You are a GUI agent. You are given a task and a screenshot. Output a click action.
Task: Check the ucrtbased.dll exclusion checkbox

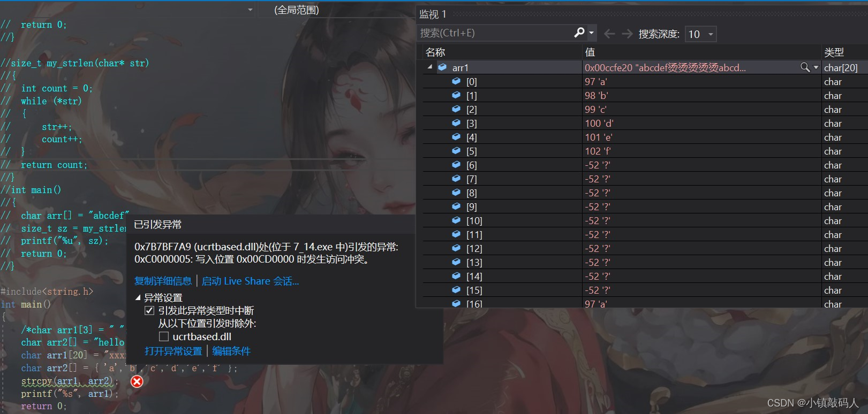(x=164, y=336)
